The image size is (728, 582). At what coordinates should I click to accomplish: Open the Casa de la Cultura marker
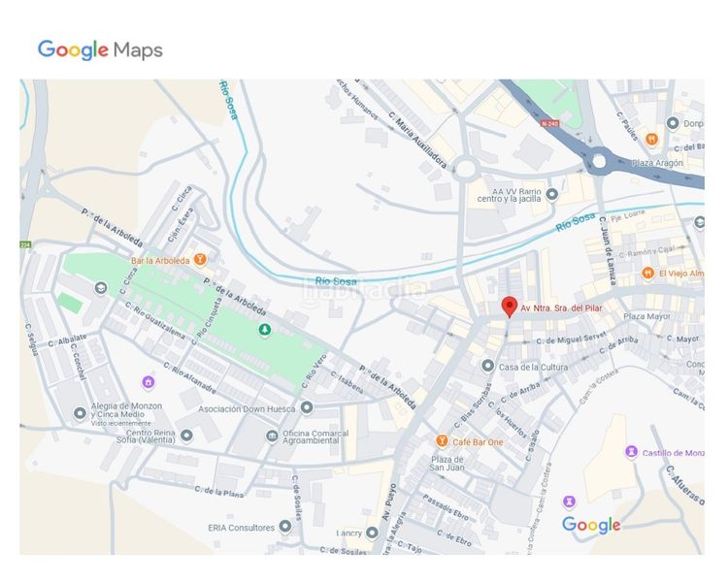pyautogui.click(x=487, y=366)
